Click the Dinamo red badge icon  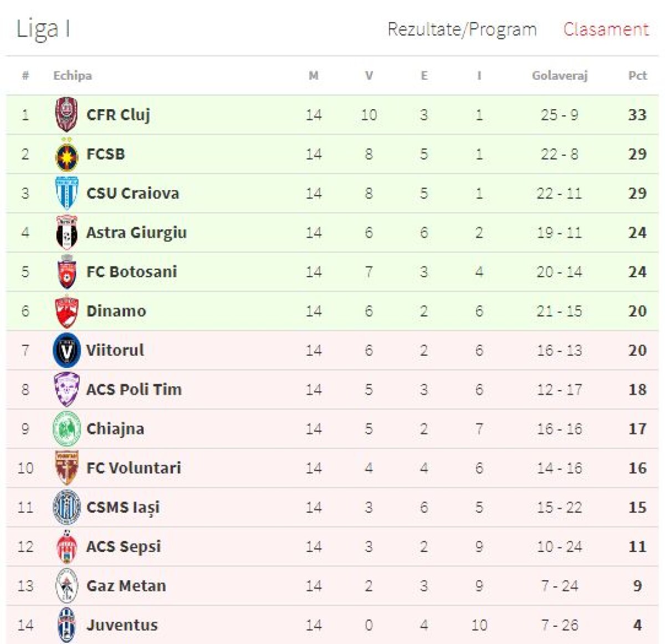tap(66, 311)
